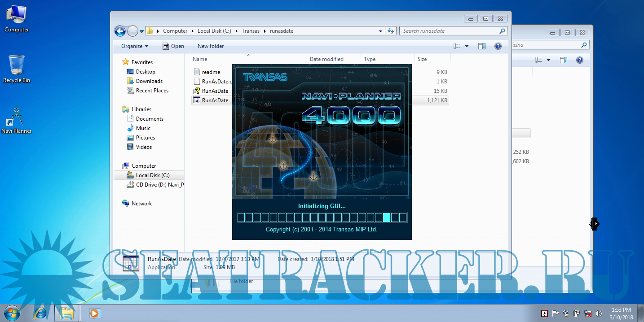Click the refresh button beside address bar

(x=391, y=31)
